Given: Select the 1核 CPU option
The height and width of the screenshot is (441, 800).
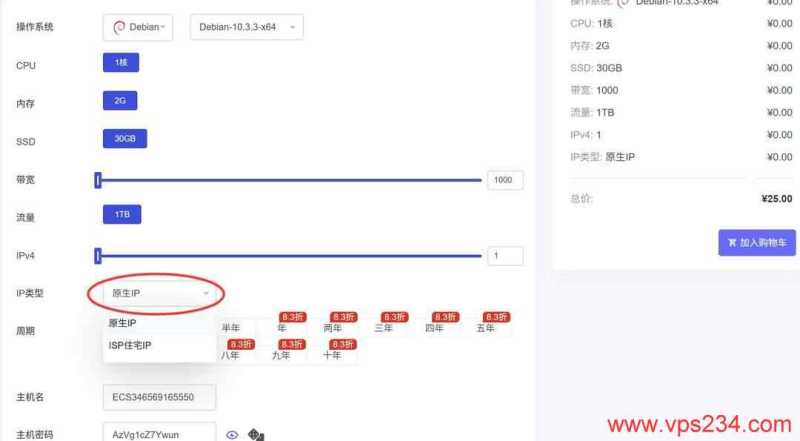Looking at the screenshot, I should (x=121, y=63).
